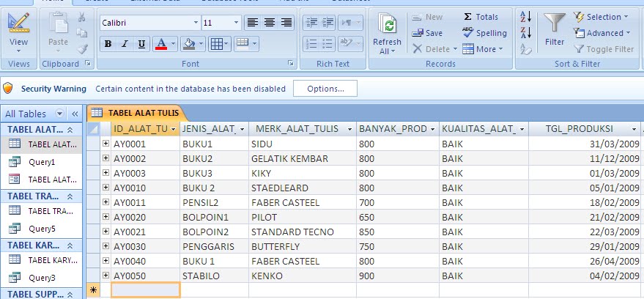Sort descending Z to A
Image resolution: width=644 pixels, height=299 pixels.
[x=526, y=32]
